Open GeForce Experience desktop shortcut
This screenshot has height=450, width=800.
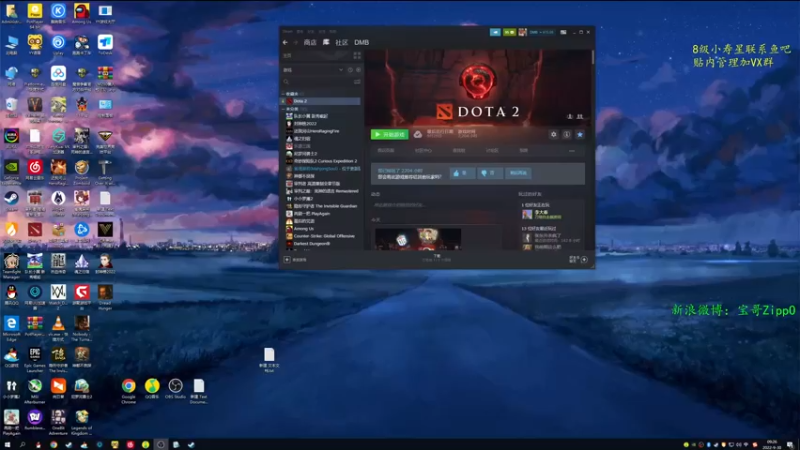[11, 170]
